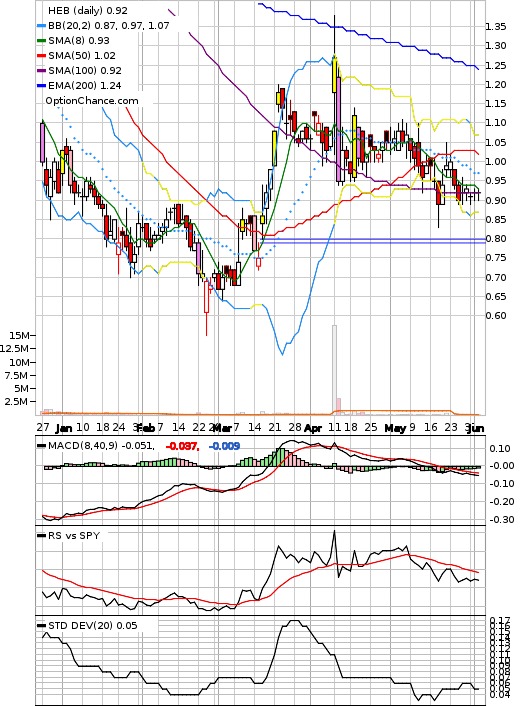The height and width of the screenshot is (706, 526).
Task: Click the 15M volume axis label
Action: [20, 335]
